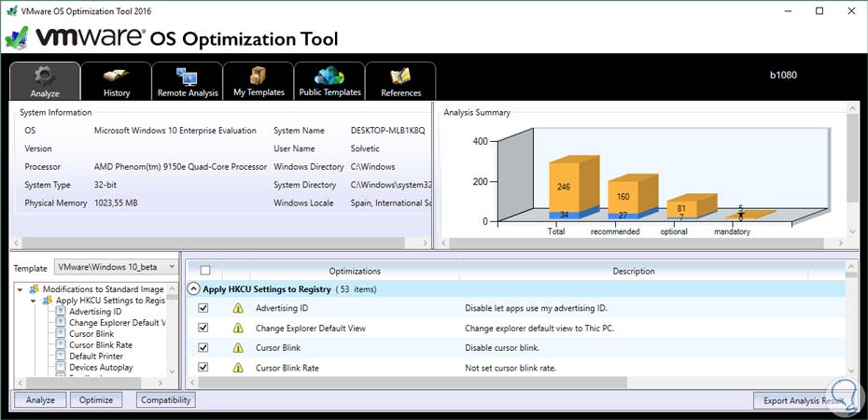
Task: Click the Default Printer tree item icon
Action: [x=61, y=356]
